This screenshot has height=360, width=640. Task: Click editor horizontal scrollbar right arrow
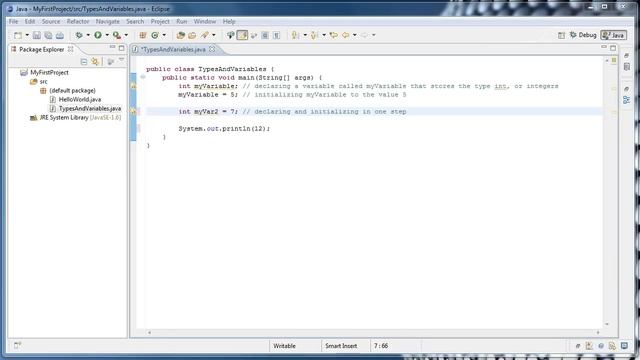(x=598, y=333)
